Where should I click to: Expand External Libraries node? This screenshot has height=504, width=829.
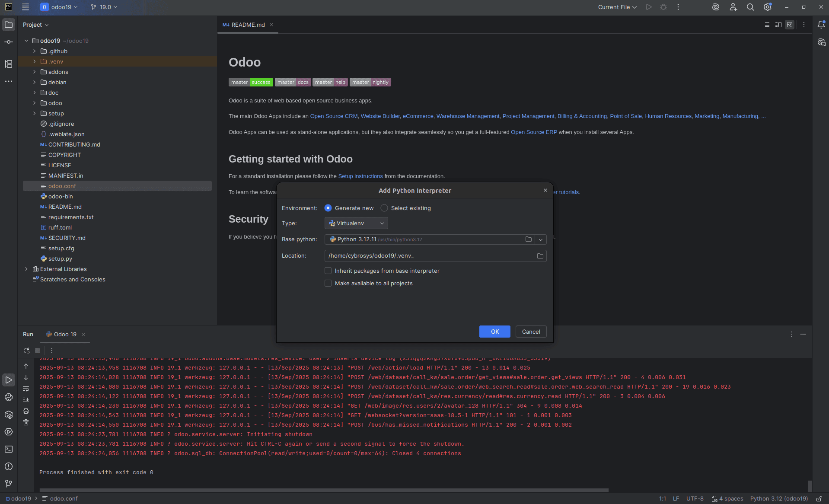[26, 269]
